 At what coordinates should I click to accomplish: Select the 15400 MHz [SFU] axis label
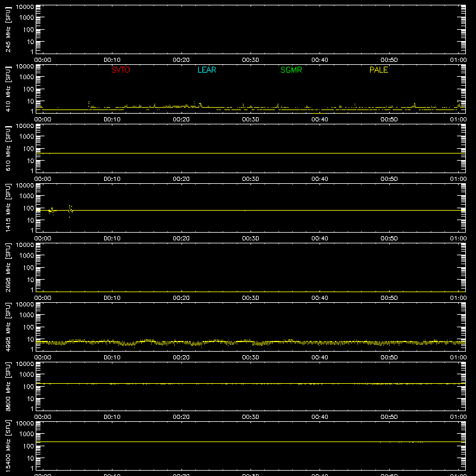click(x=8, y=446)
